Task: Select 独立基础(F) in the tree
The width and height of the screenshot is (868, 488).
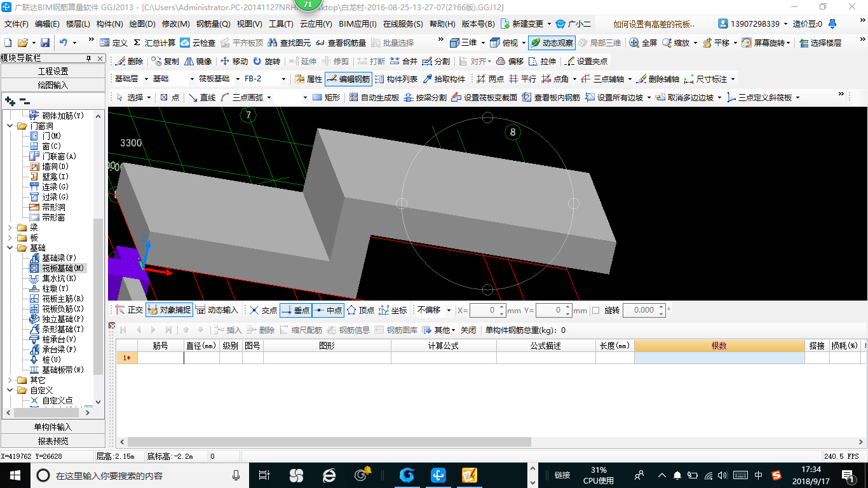Action: (58, 319)
